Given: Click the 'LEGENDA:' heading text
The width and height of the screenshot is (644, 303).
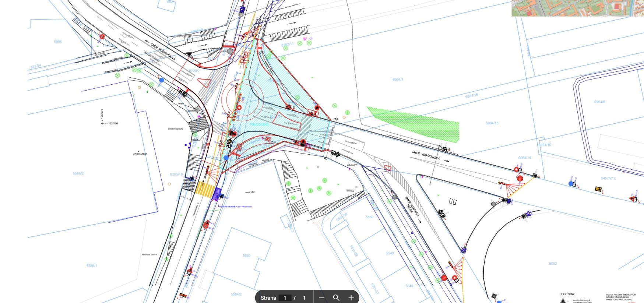Looking at the screenshot, I should (567, 294).
